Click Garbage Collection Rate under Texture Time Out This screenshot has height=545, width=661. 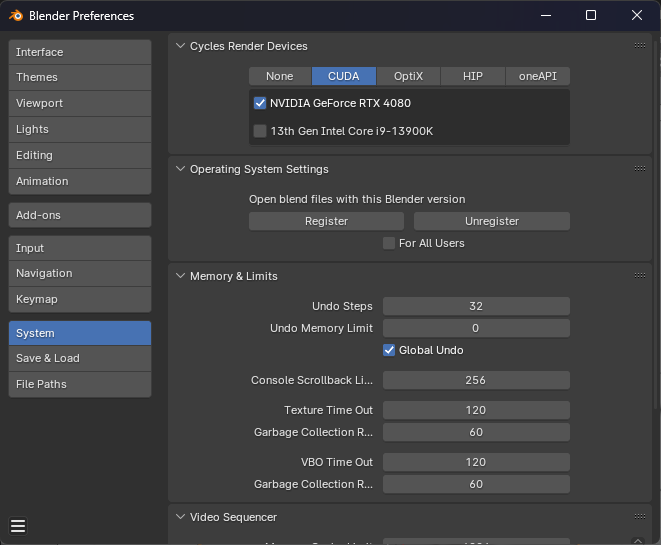point(476,432)
